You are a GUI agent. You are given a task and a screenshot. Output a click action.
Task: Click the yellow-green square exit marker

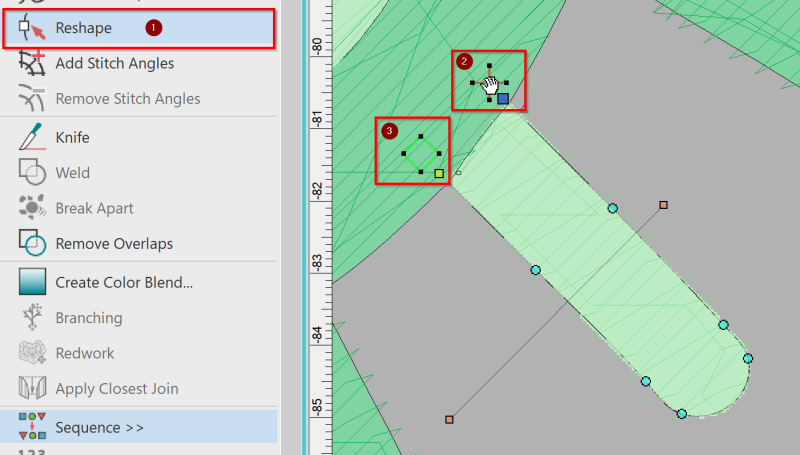click(439, 173)
